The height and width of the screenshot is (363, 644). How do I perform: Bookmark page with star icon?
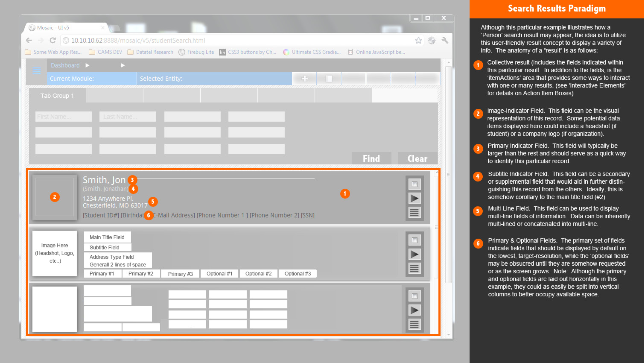point(418,40)
